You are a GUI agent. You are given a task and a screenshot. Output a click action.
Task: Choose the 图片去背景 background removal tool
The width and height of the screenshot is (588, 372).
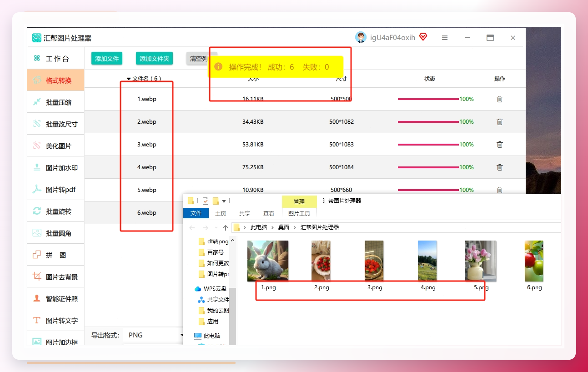pos(55,277)
